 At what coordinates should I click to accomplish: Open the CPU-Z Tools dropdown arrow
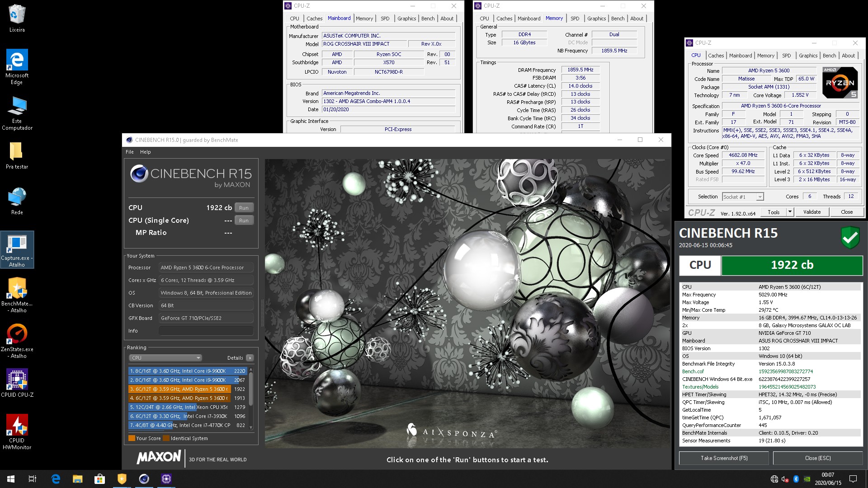point(790,212)
